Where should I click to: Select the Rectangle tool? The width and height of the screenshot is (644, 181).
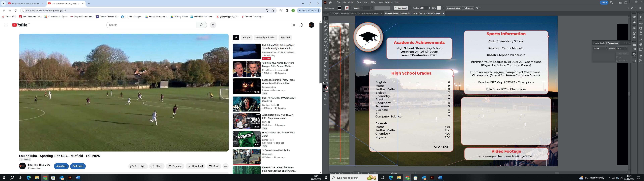click(325, 35)
